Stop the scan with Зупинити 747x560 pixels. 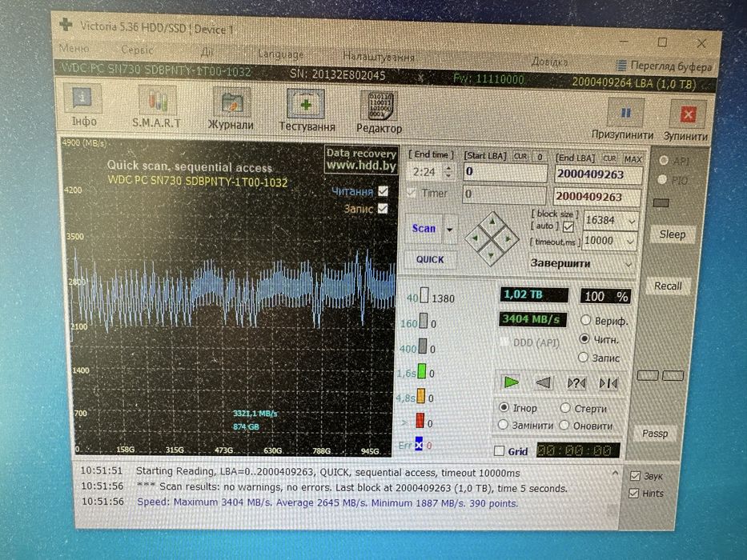[x=686, y=121]
